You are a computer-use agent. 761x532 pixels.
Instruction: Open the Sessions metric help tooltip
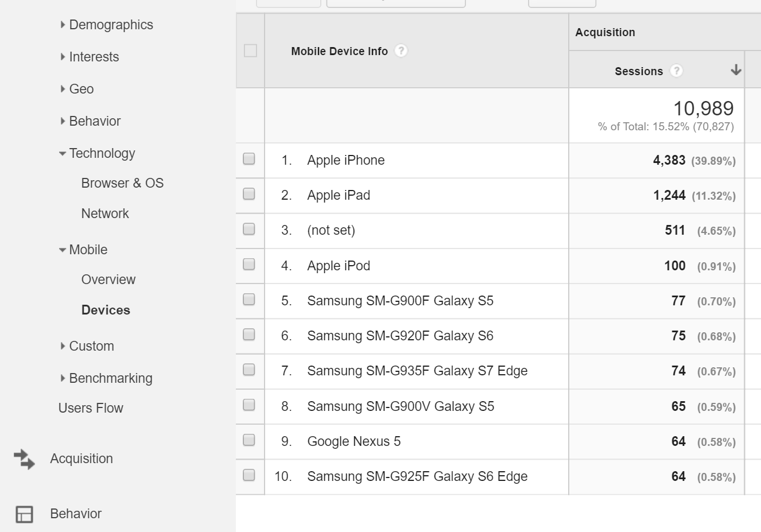pos(676,71)
